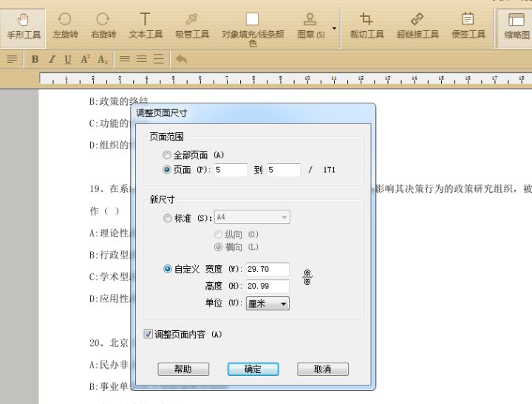Toggle Adjust page content (调整页面内容) checkbox
Image resolution: width=532 pixels, height=404 pixels.
tap(148, 334)
